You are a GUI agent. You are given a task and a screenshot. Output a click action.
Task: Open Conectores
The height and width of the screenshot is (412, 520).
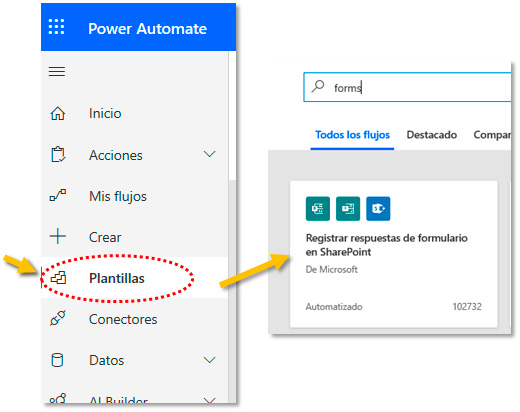click(x=123, y=319)
